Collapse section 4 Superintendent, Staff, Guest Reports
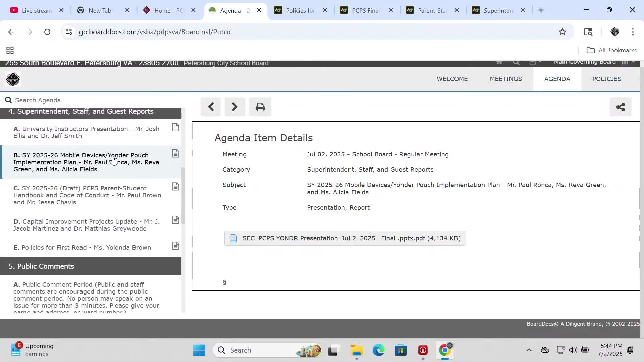 coord(80,112)
